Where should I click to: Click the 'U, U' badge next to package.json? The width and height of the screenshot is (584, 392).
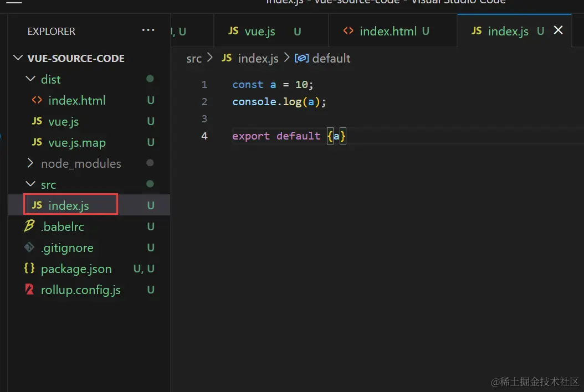click(144, 269)
